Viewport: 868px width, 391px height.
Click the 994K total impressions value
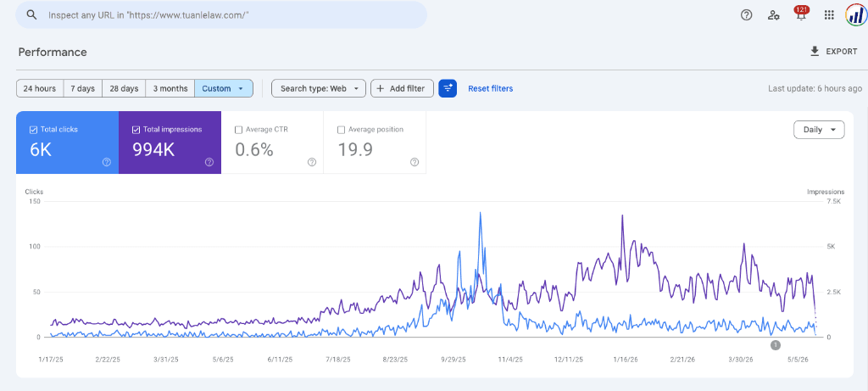click(153, 149)
